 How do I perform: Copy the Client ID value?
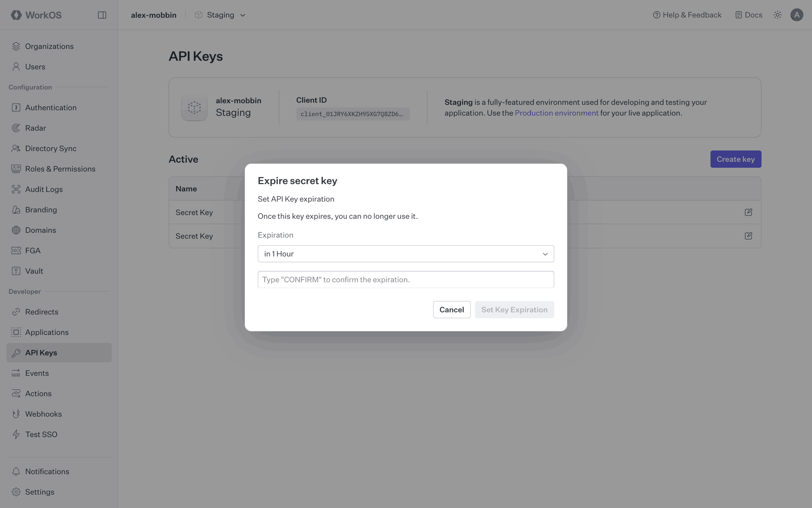coord(353,114)
